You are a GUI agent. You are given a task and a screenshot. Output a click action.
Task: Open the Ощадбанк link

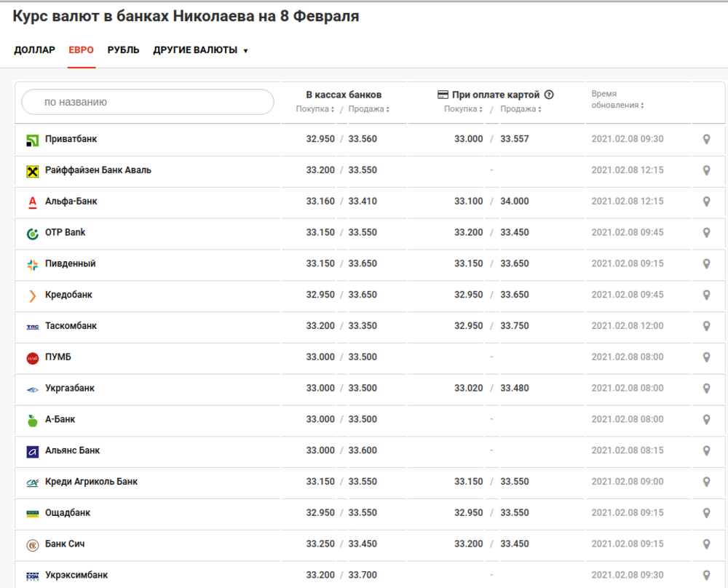click(67, 513)
